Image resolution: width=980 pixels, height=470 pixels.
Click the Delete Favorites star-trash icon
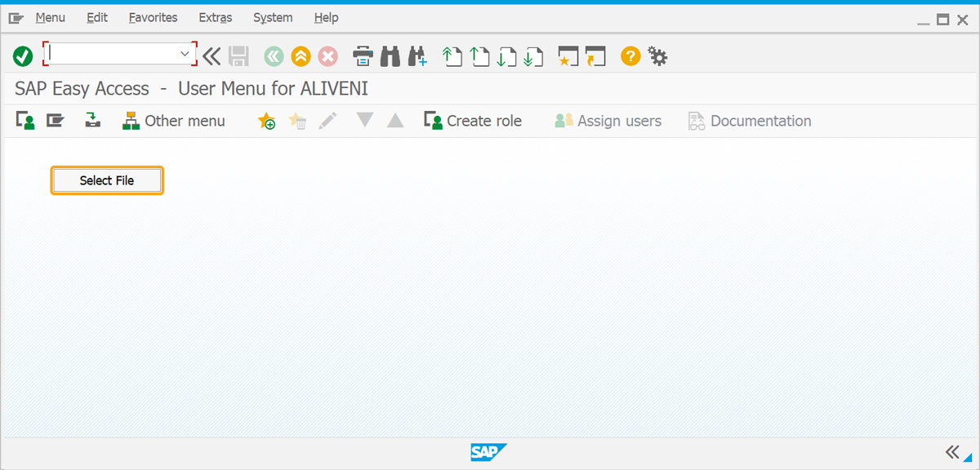click(297, 121)
